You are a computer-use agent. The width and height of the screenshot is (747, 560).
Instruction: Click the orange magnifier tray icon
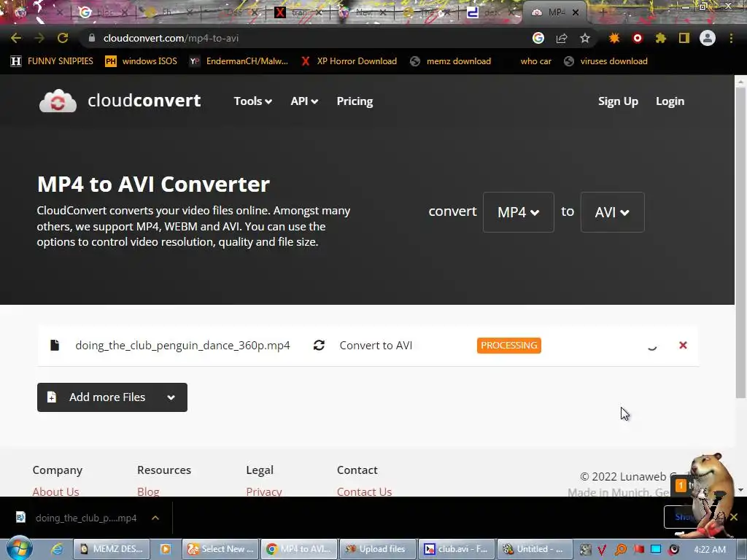click(620, 550)
